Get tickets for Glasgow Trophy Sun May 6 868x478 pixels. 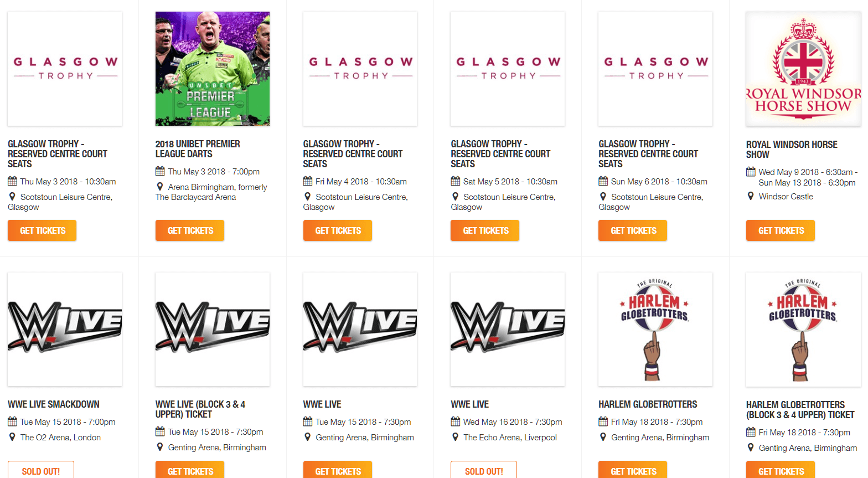(x=633, y=230)
